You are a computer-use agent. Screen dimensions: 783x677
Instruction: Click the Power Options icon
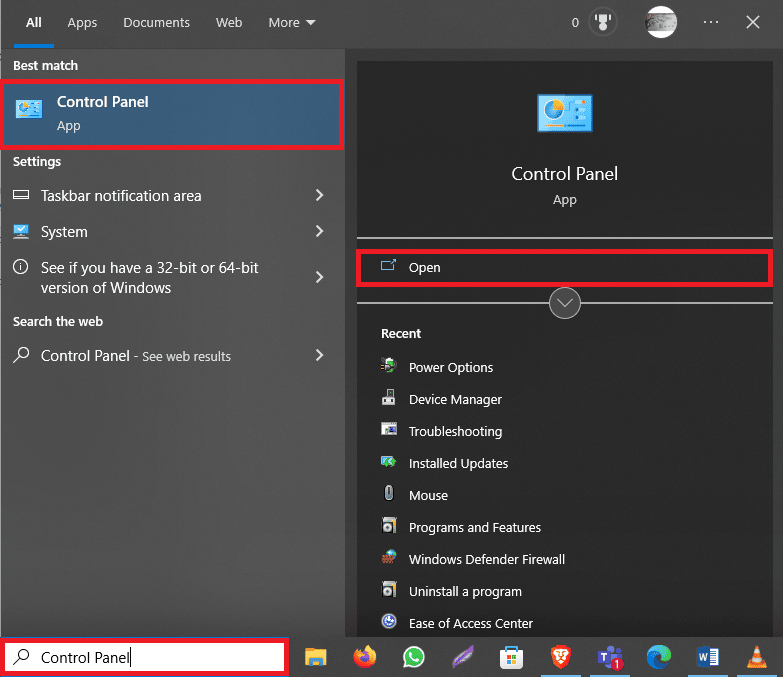389,366
